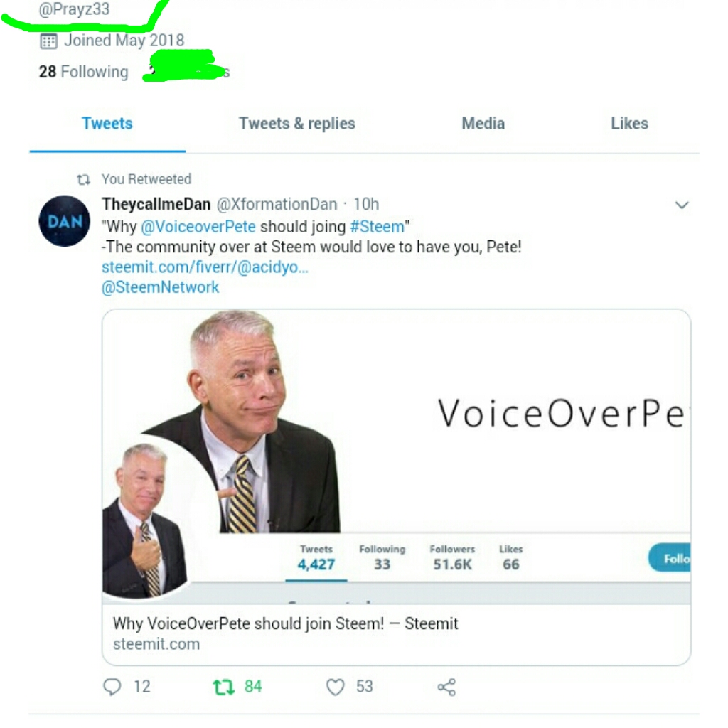Toggle the green retweet icon
Screen dimensions: 728x728
point(224,687)
